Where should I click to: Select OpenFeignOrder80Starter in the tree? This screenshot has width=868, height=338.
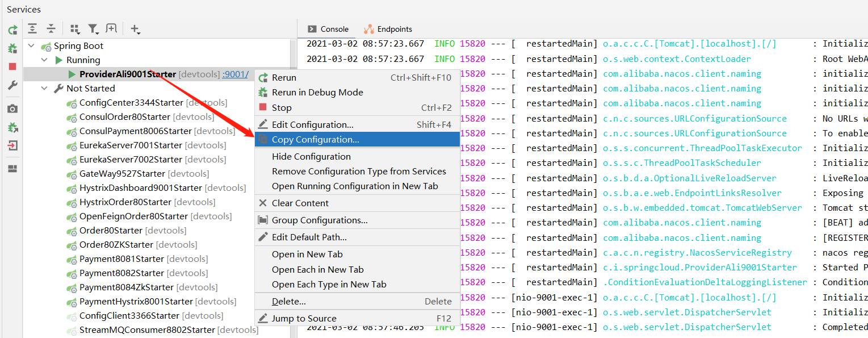(133, 216)
